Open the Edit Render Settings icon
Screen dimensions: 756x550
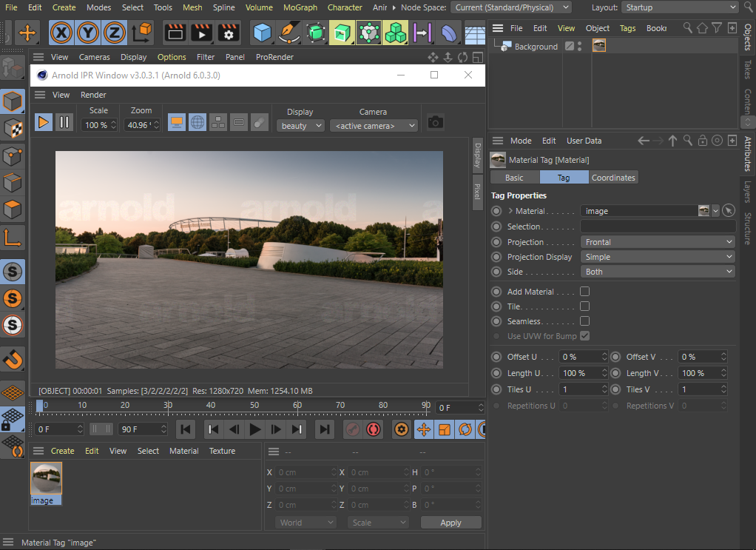click(x=229, y=33)
